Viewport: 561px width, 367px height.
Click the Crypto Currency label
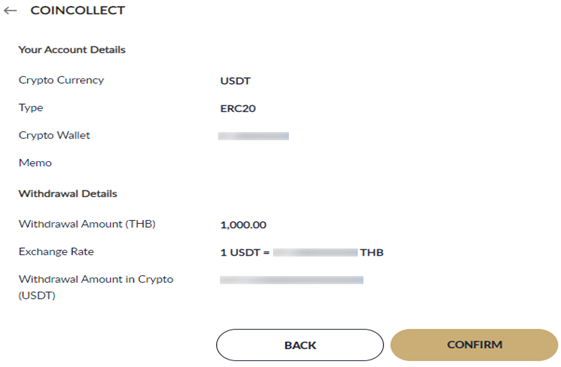(x=61, y=80)
